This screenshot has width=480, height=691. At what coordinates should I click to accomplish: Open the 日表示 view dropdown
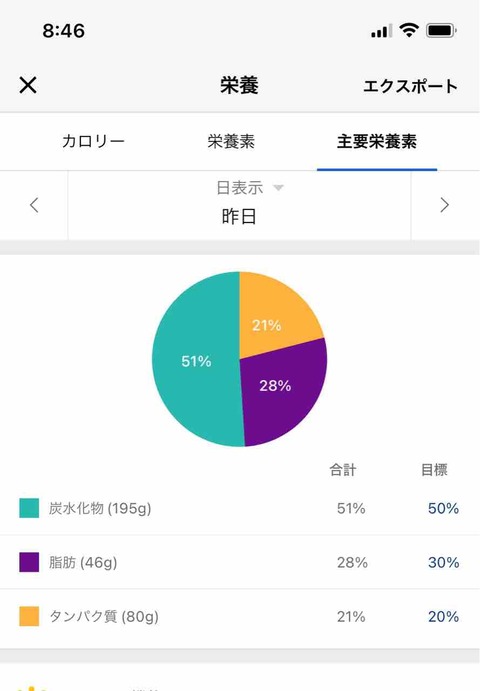pyautogui.click(x=249, y=188)
